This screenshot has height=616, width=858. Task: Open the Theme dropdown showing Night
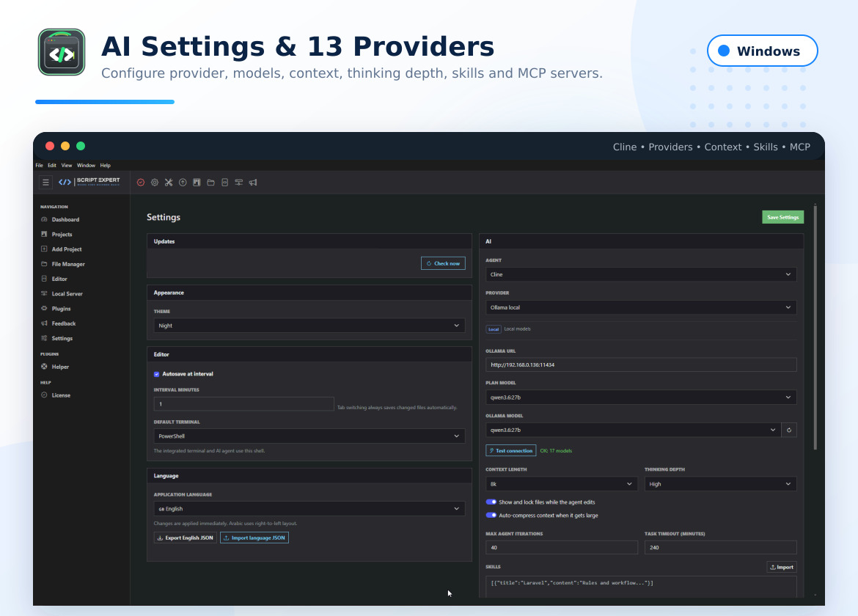309,326
